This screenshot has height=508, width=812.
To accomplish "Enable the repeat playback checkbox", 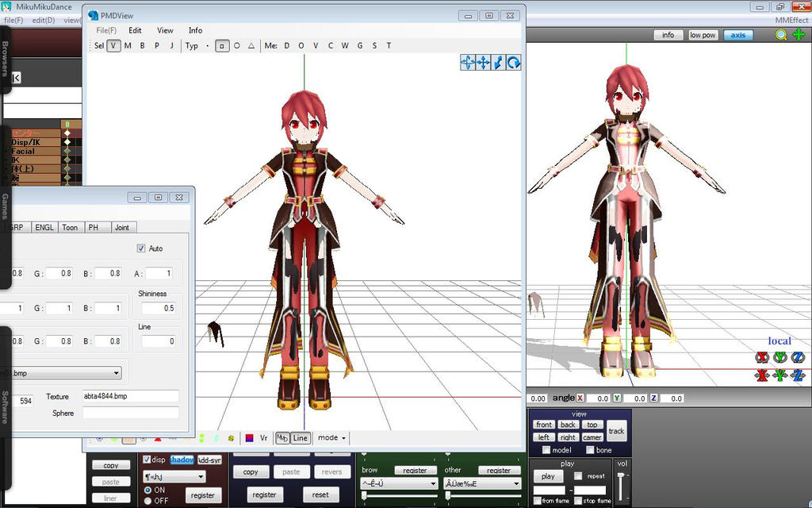I will pos(578,476).
